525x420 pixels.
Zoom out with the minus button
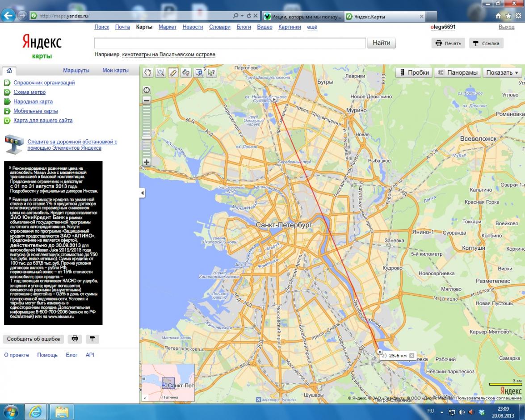[x=147, y=101]
